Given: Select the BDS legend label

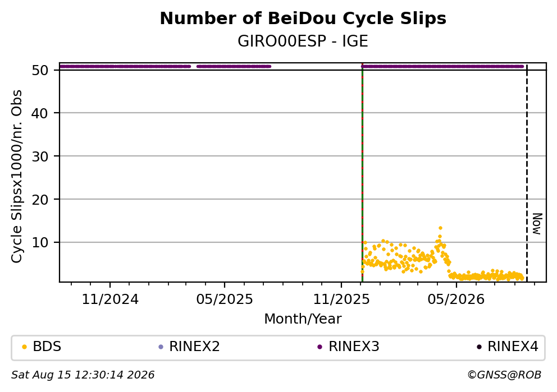Looking at the screenshot, I should (47, 347).
